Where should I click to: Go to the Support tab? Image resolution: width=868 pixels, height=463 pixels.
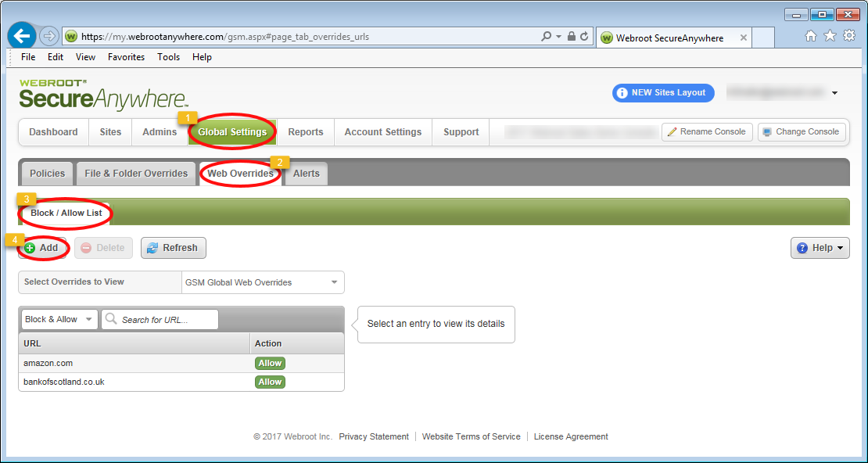(461, 132)
